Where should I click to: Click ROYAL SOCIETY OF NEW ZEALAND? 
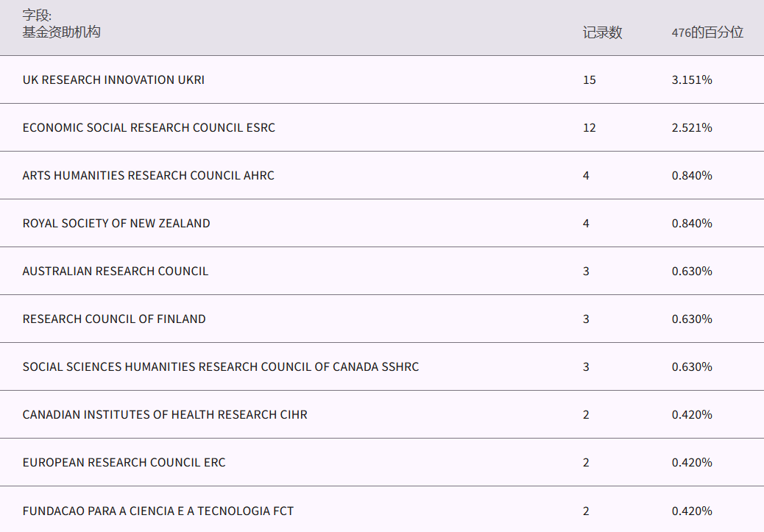(116, 223)
